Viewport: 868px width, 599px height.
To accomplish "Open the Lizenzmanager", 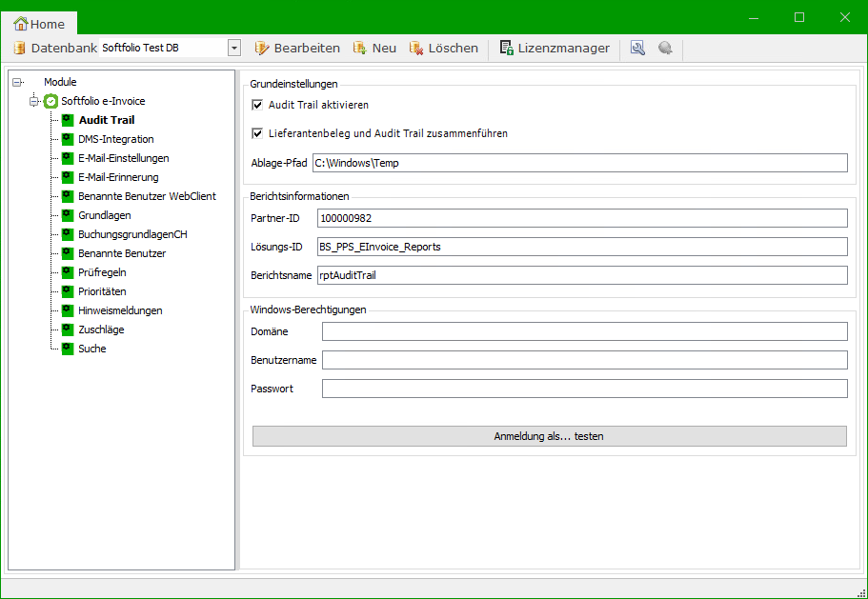I will point(555,48).
